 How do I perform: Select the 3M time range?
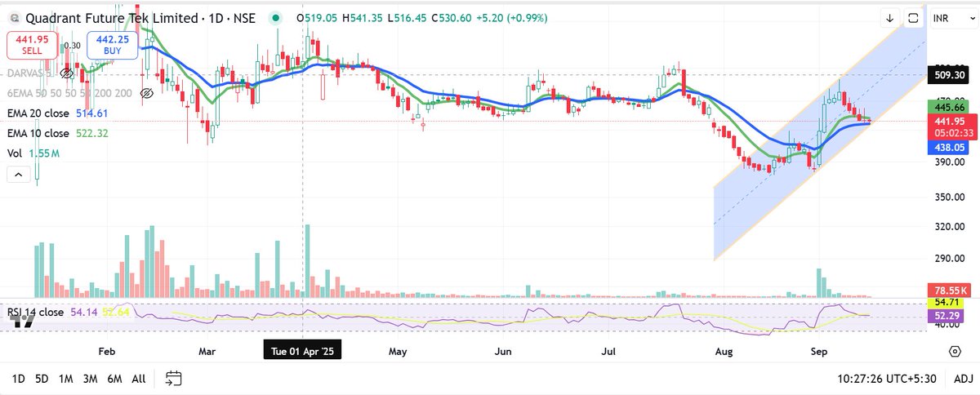91,378
